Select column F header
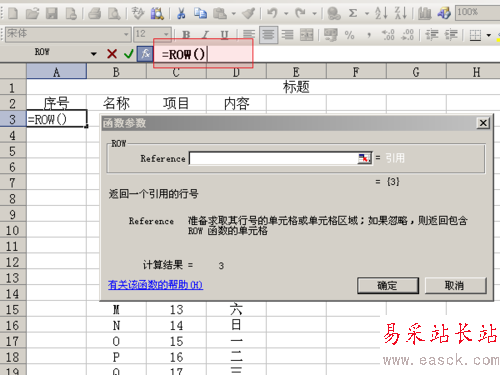Image resolution: width=500 pixels, height=375 pixels. point(356,72)
